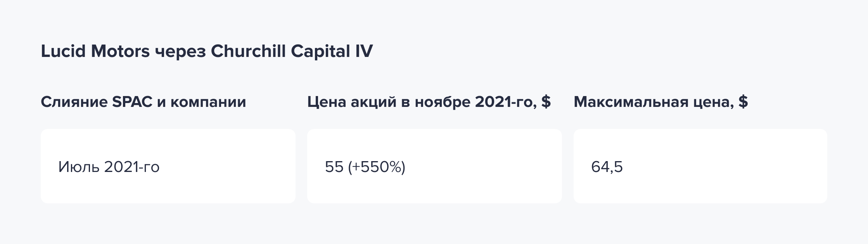Select the 'Июль 2021-го' cell
The height and width of the screenshot is (244, 868).
point(168,166)
